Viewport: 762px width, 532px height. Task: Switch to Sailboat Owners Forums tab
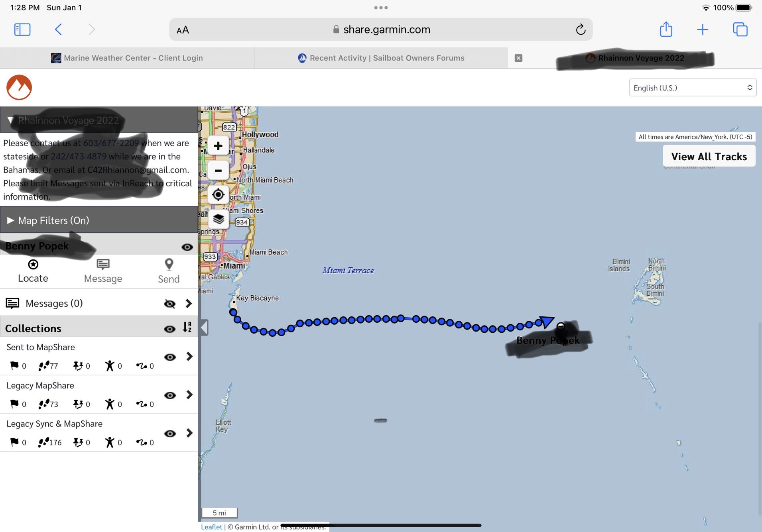[381, 58]
